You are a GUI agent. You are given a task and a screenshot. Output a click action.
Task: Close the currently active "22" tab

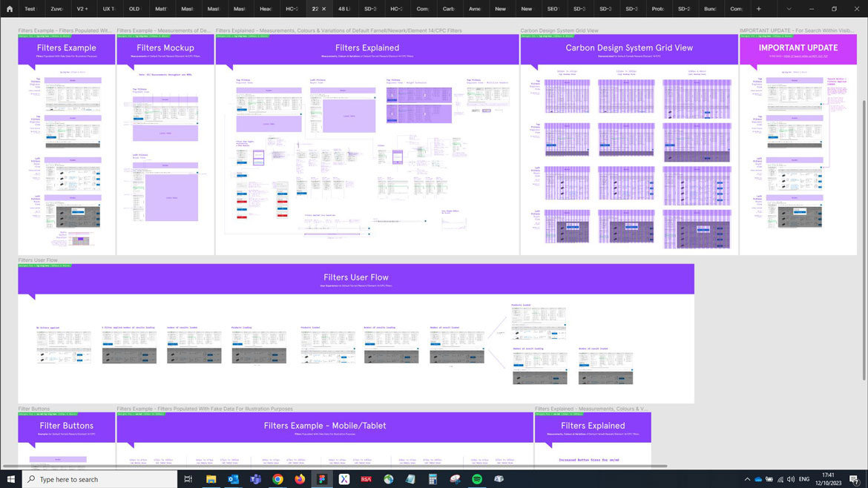(324, 9)
